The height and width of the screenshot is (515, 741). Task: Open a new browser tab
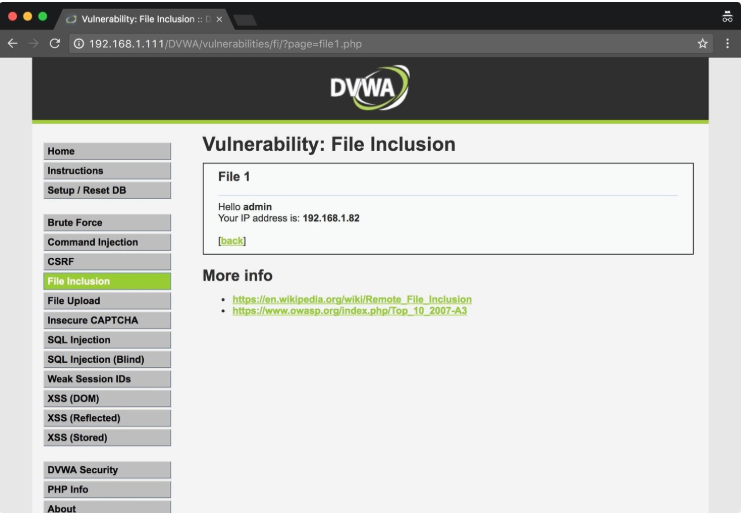tap(245, 20)
